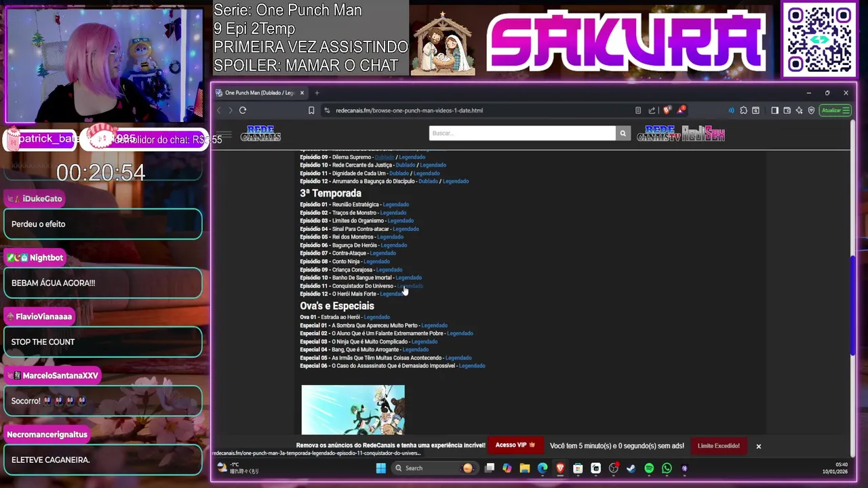
Task: Open Brave Wallet icon in toolbar
Action: click(x=787, y=110)
